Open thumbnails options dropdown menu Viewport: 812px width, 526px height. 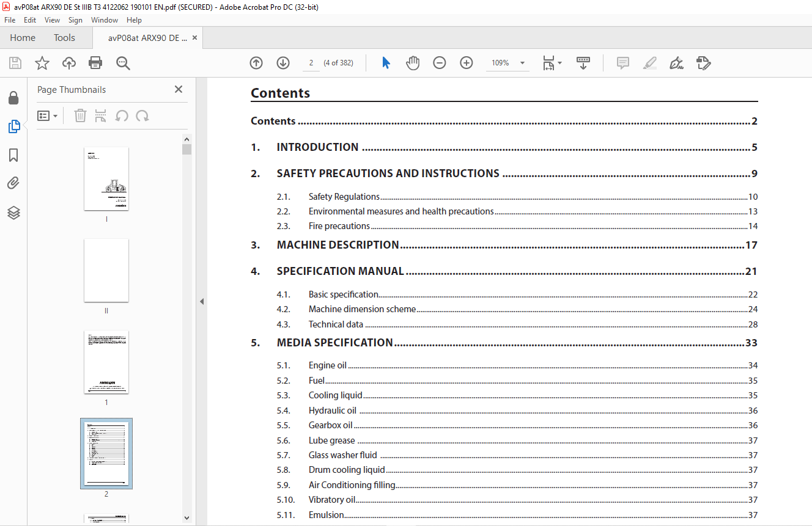coord(48,115)
